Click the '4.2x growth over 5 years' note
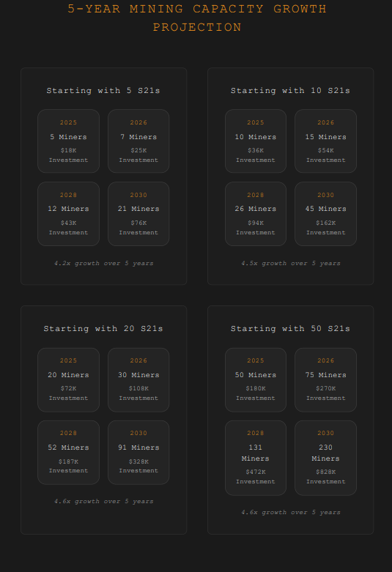The height and width of the screenshot is (572, 392). pyautogui.click(x=103, y=264)
